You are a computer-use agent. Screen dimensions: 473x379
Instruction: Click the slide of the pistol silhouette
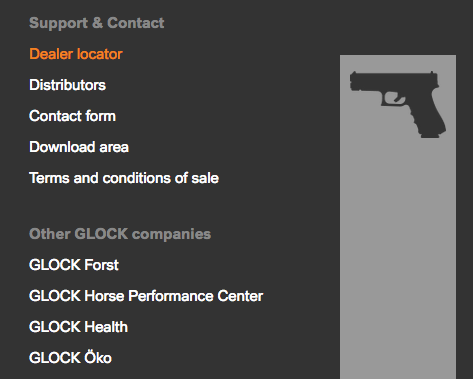[394, 80]
